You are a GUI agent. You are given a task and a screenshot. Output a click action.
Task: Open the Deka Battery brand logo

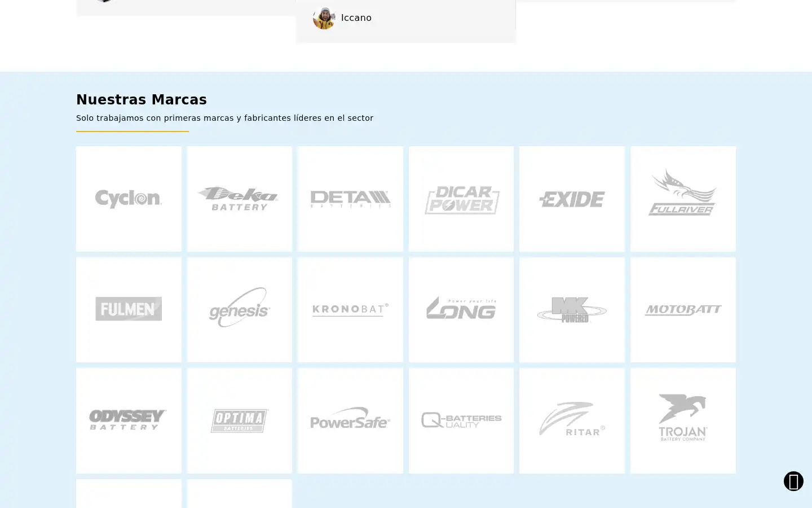click(x=240, y=199)
